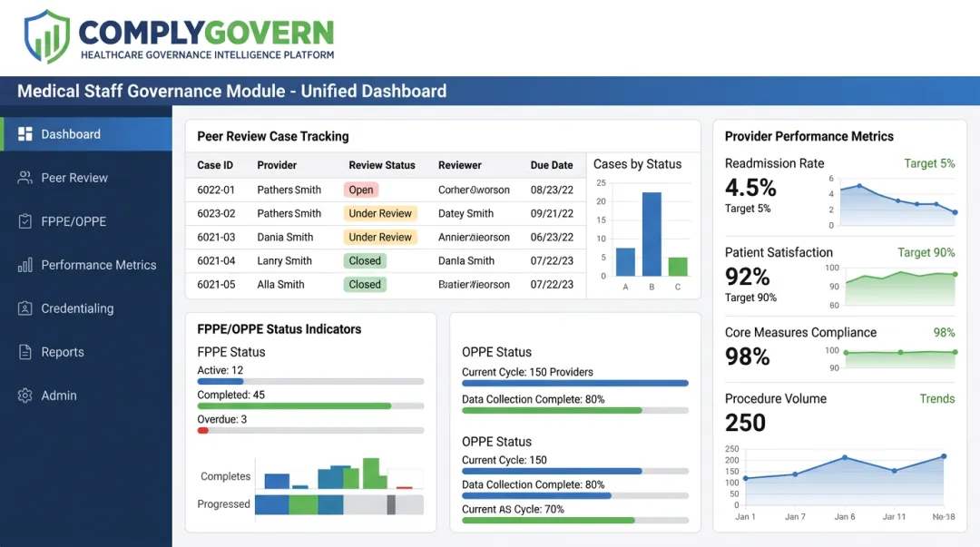This screenshot has height=547, width=980.
Task: Click the Credentialing badge icon
Action: (25, 308)
